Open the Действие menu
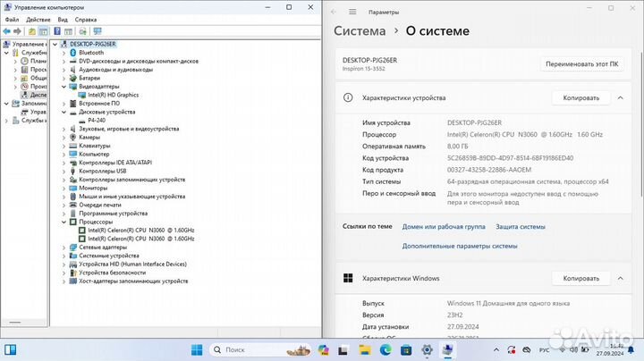This screenshot has height=361, width=644. (38, 20)
